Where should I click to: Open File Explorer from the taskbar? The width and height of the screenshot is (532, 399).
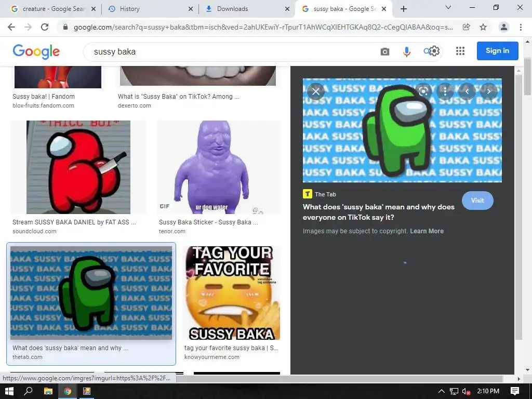(x=48, y=391)
